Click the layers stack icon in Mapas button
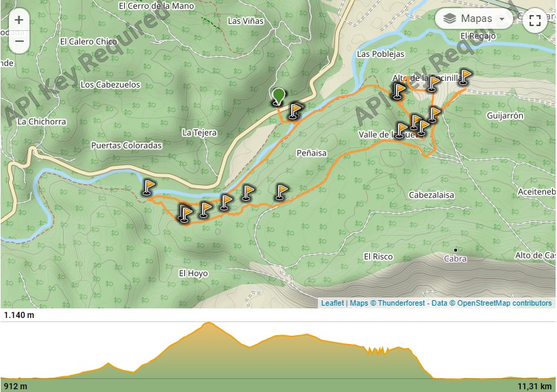557x392 pixels. 449,19
